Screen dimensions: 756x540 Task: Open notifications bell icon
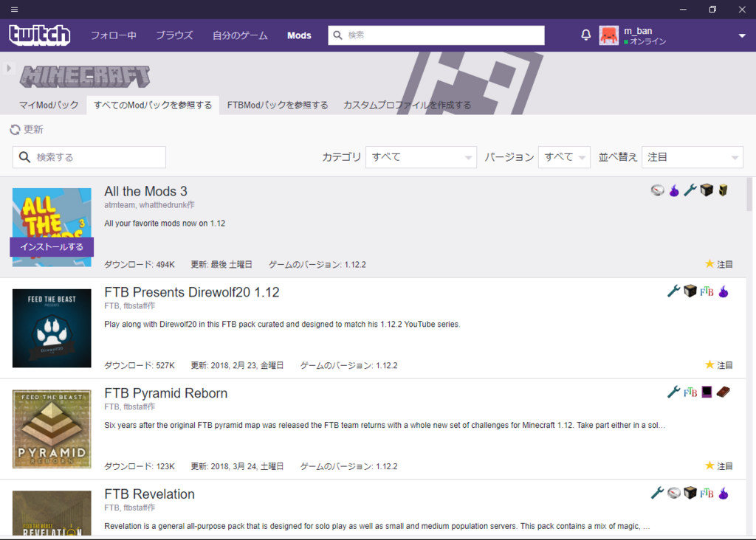(x=585, y=35)
